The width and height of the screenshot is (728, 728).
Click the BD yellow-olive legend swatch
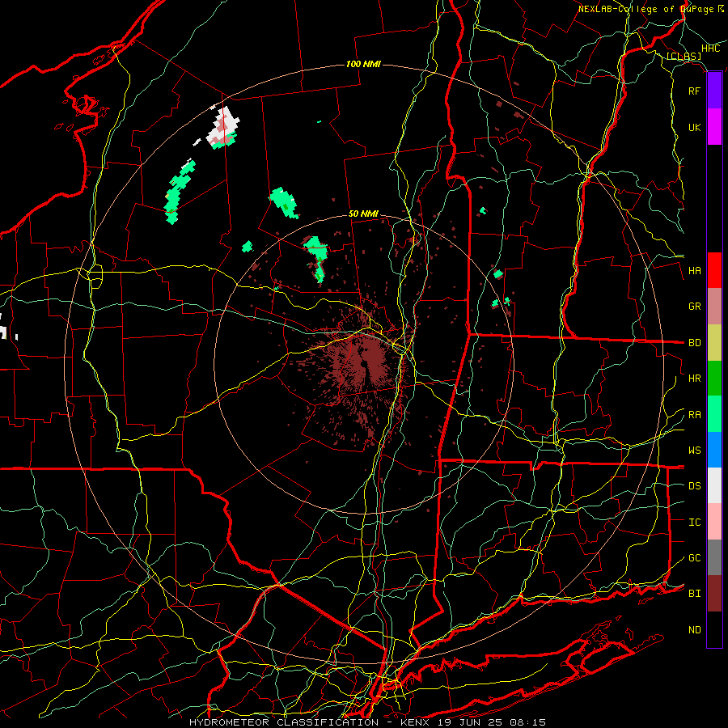tap(714, 343)
